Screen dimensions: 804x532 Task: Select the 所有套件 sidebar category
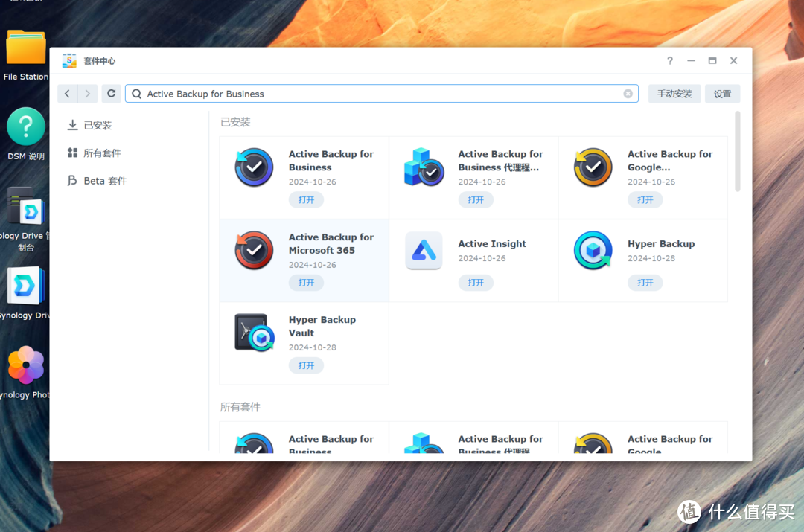pyautogui.click(x=102, y=153)
